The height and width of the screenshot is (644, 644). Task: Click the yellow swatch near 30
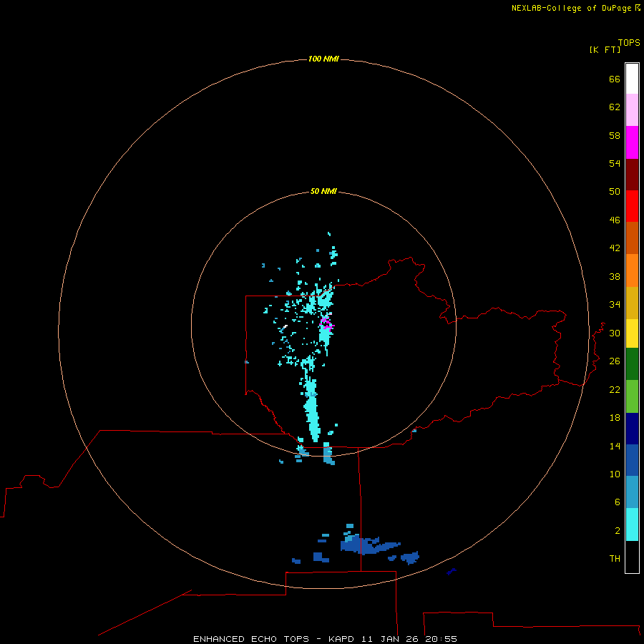point(632,333)
